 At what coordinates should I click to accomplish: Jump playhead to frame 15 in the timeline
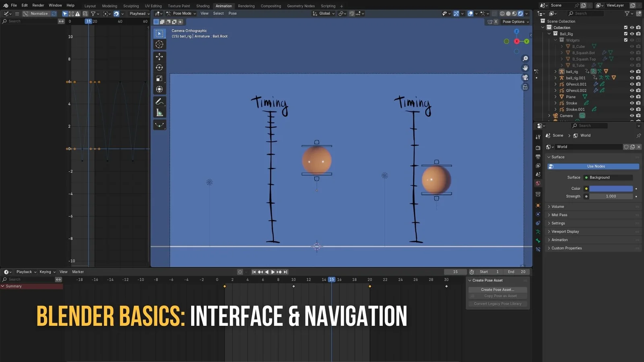[332, 279]
